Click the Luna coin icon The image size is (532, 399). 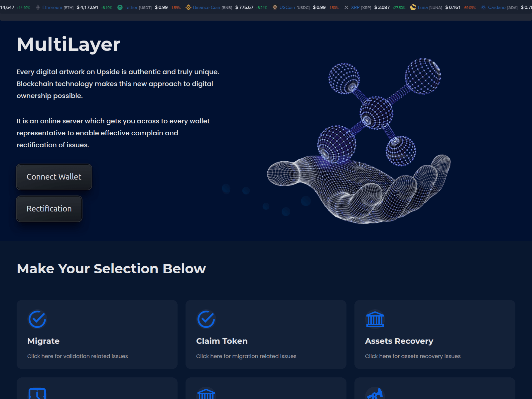click(413, 7)
